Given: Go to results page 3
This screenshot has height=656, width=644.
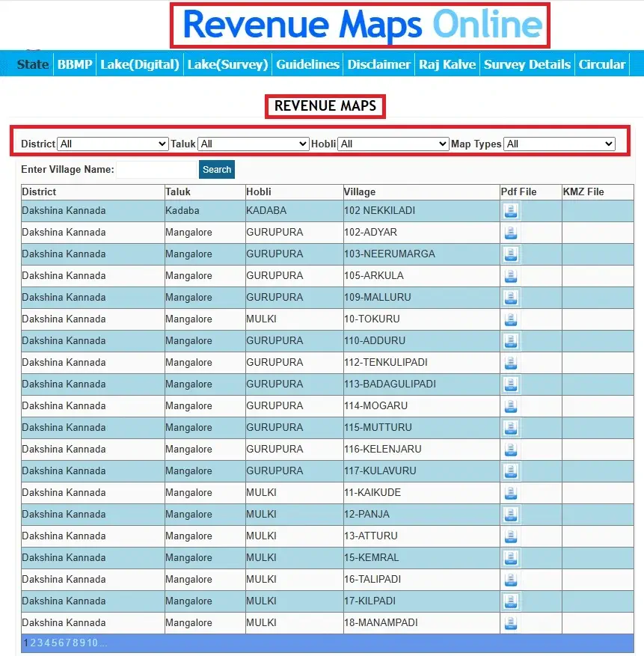Looking at the screenshot, I should [x=40, y=643].
